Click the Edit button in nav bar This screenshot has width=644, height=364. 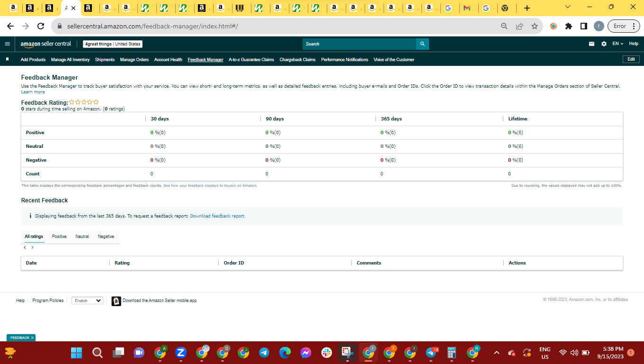(631, 59)
